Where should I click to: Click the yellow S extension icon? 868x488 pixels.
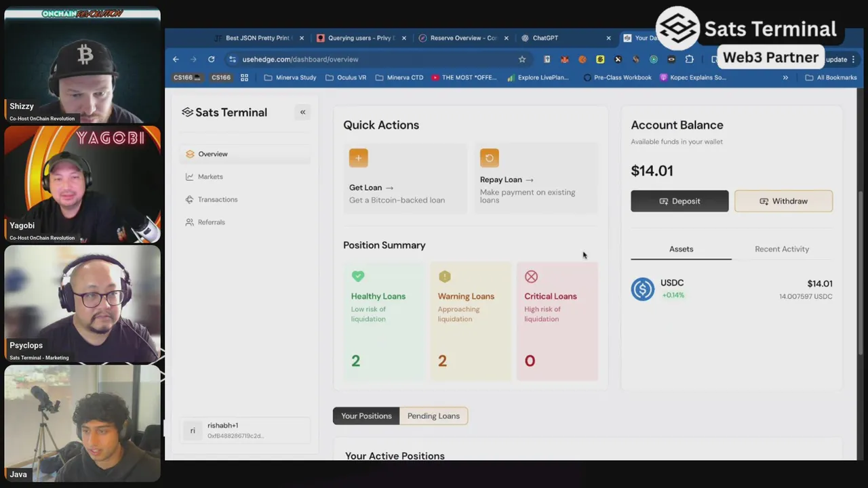click(600, 59)
